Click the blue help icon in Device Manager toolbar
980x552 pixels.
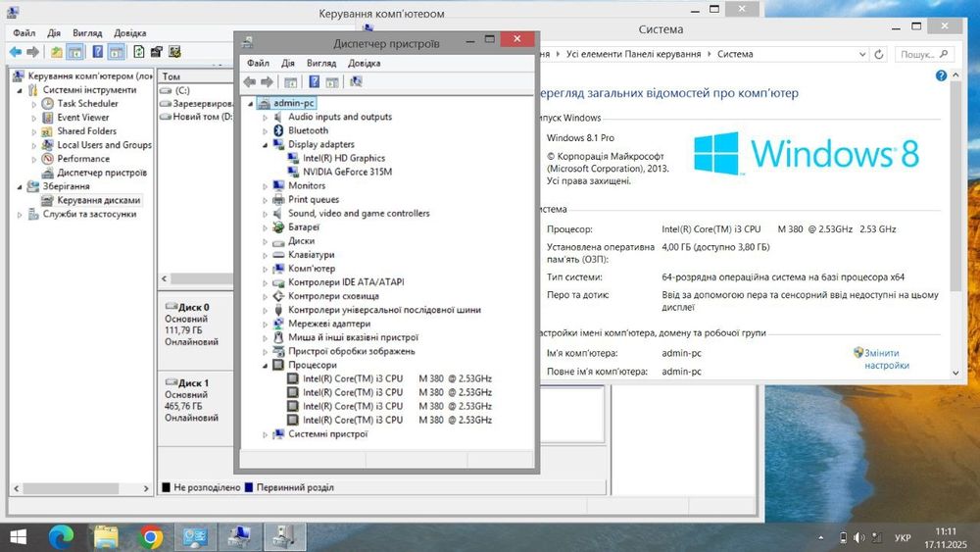pos(315,82)
